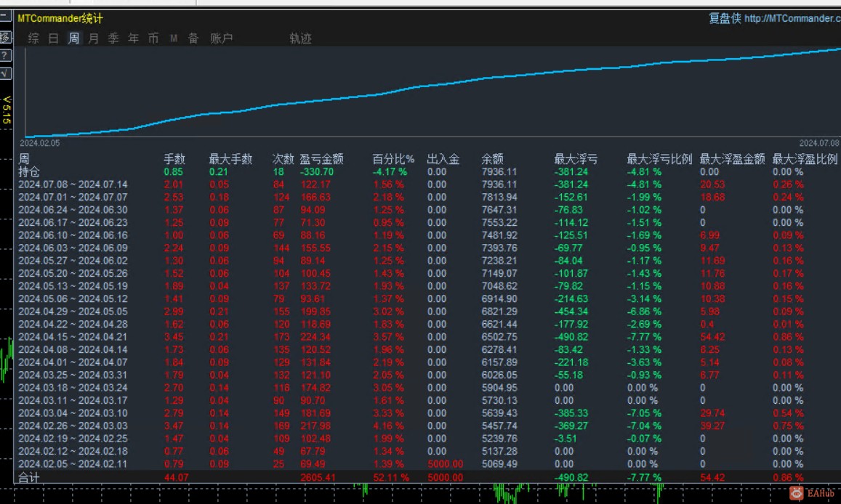Click the 盈亏金额 column header
841x504 pixels.
tap(321, 159)
